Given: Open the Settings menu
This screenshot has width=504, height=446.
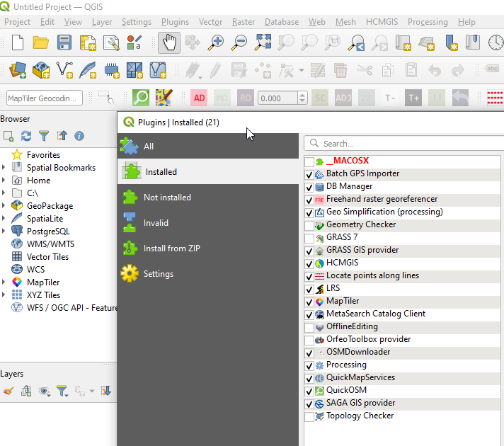Looking at the screenshot, I should pyautogui.click(x=137, y=22).
